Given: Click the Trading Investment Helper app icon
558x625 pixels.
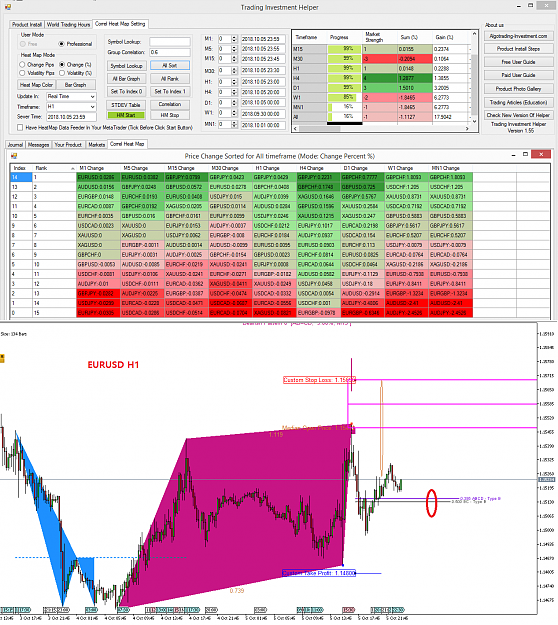Looking at the screenshot, I should pyautogui.click(x=8, y=7).
